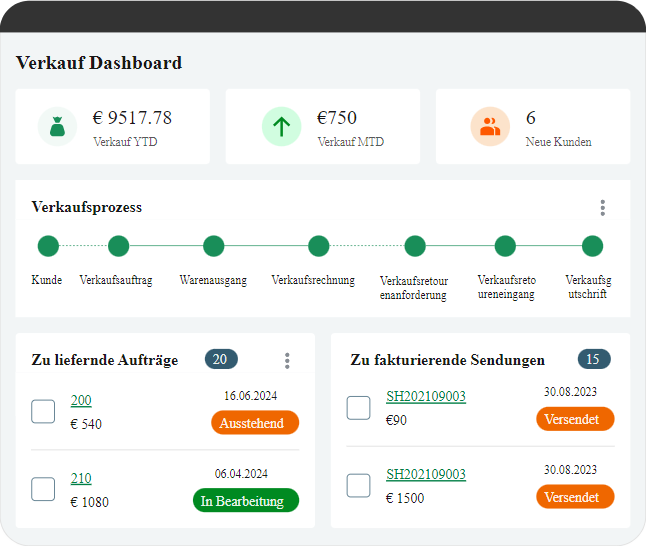Open the Zu liefernde Aufträge three-dot menu

coord(287,361)
